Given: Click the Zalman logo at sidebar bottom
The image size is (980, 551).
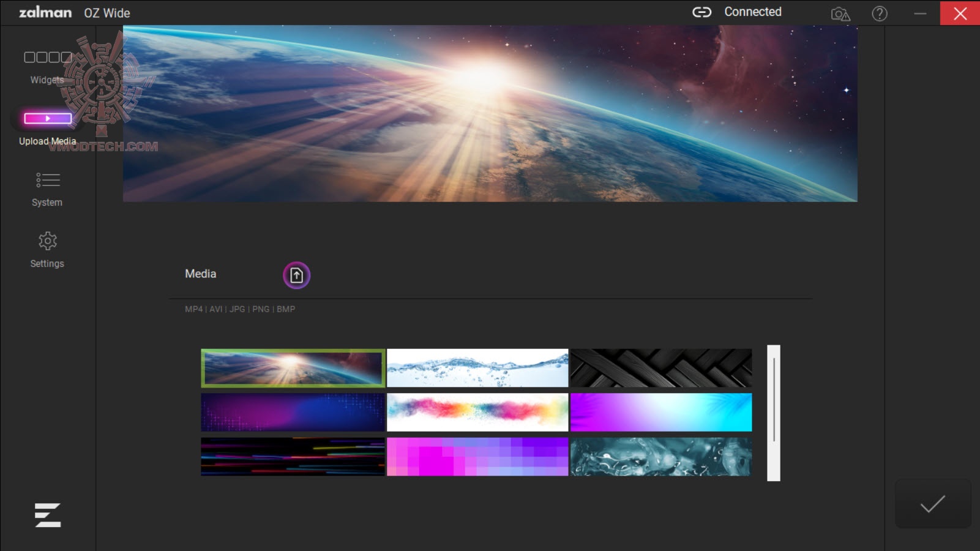Looking at the screenshot, I should [x=48, y=515].
